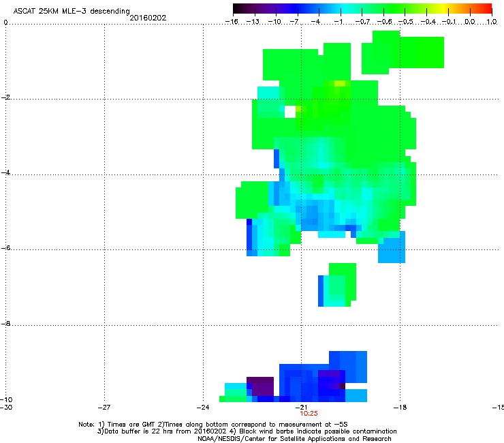Click the -0.7 colorbar tick label

pyautogui.click(x=362, y=22)
